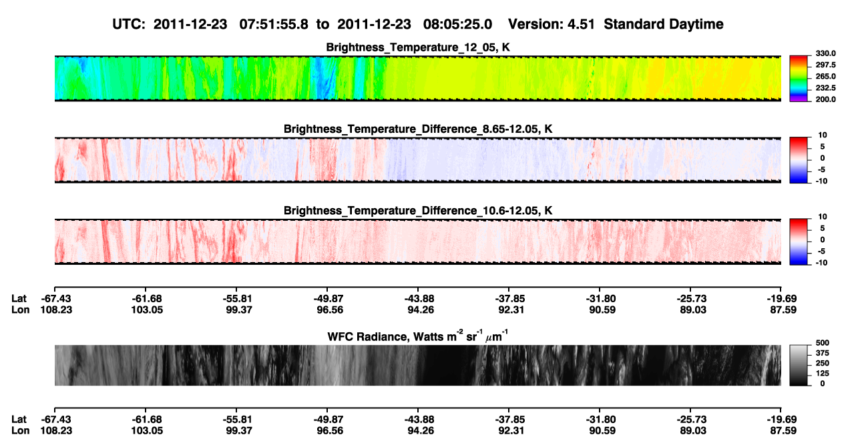
Task: Click latitude -43.88 on the axis under the 10.6-12.05 panel
Action: point(418,298)
